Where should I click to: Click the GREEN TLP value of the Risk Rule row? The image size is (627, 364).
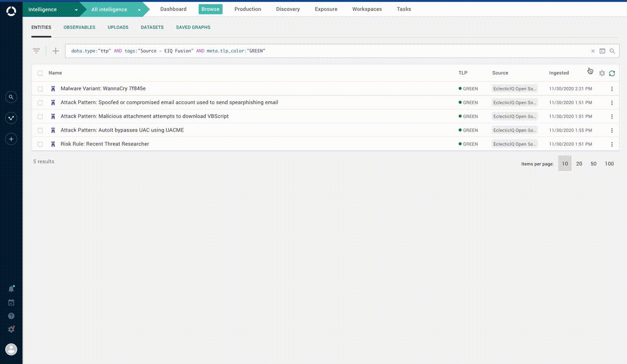468,144
